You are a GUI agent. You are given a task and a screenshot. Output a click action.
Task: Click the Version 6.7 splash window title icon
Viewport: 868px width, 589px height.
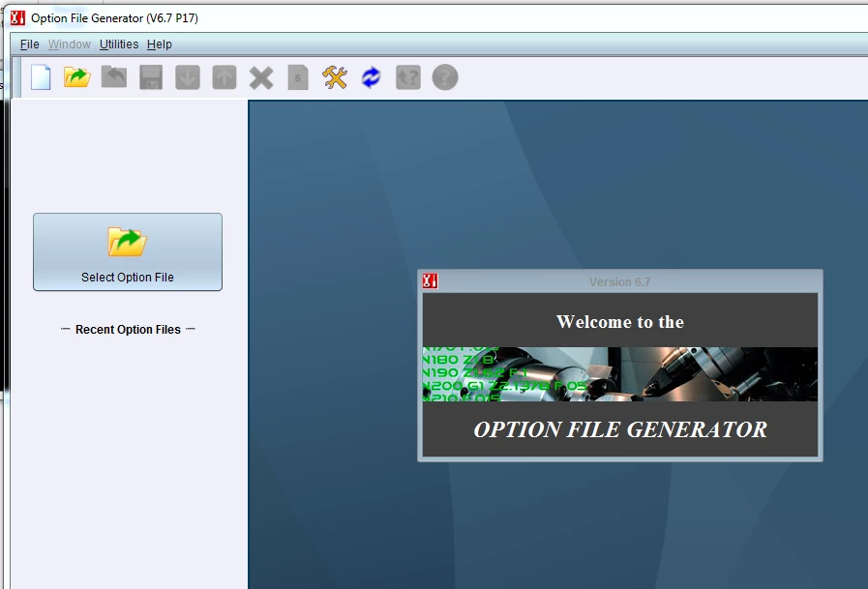tap(430, 281)
